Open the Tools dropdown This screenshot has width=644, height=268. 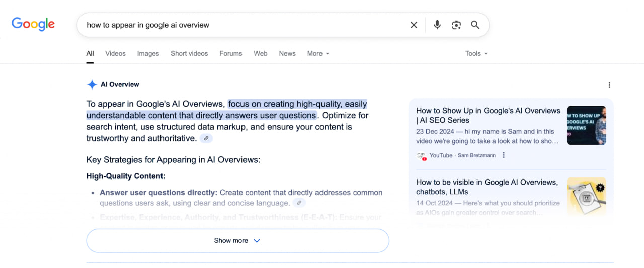[476, 54]
